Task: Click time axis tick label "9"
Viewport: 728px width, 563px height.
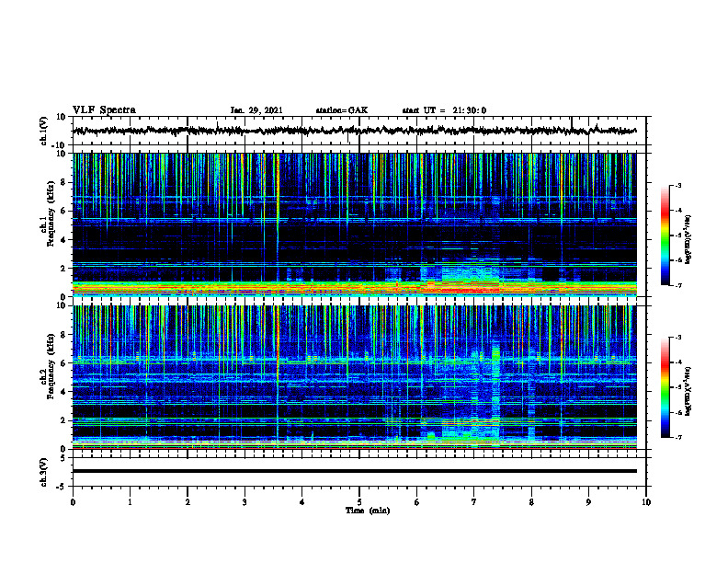Action: [x=588, y=502]
